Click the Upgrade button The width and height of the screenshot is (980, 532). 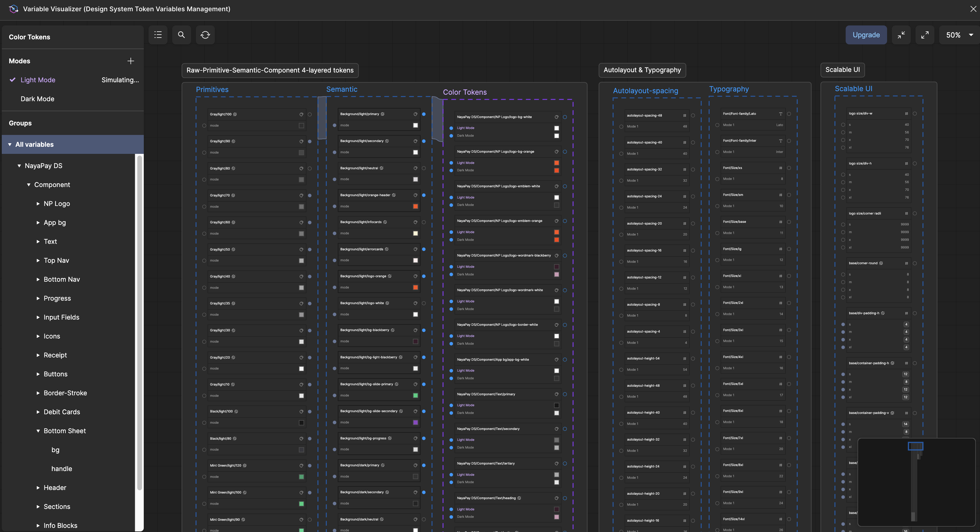866,35
